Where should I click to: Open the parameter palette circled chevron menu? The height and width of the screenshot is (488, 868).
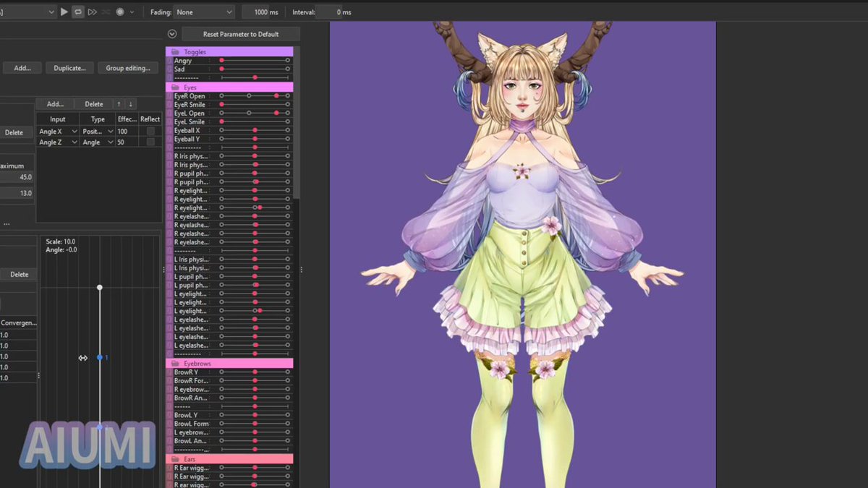[x=171, y=34]
